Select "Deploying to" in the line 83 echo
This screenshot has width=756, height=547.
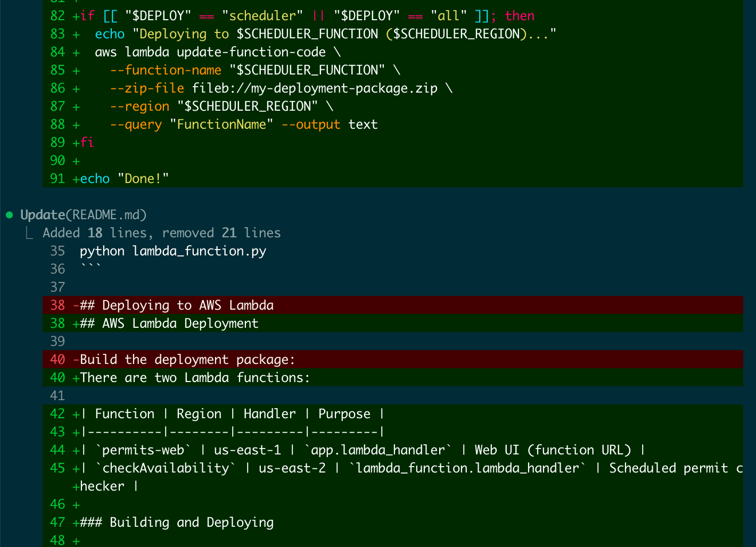pos(184,34)
